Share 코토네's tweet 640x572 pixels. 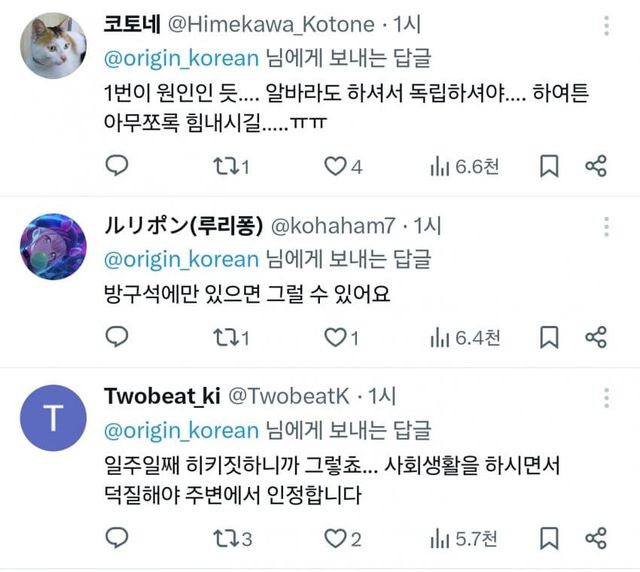[595, 167]
